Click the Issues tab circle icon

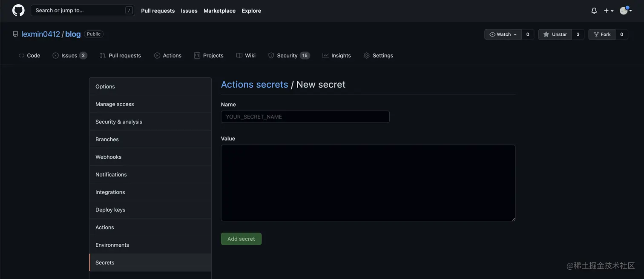click(x=55, y=56)
